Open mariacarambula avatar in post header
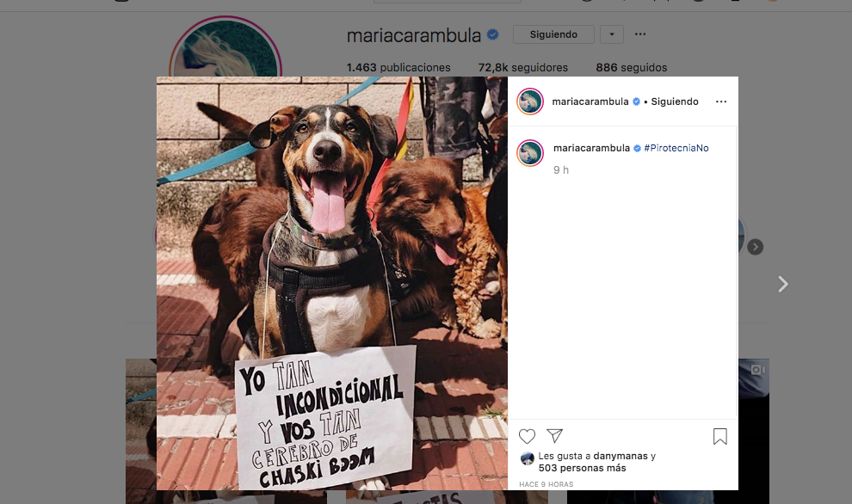The height and width of the screenshot is (504, 852). click(530, 101)
